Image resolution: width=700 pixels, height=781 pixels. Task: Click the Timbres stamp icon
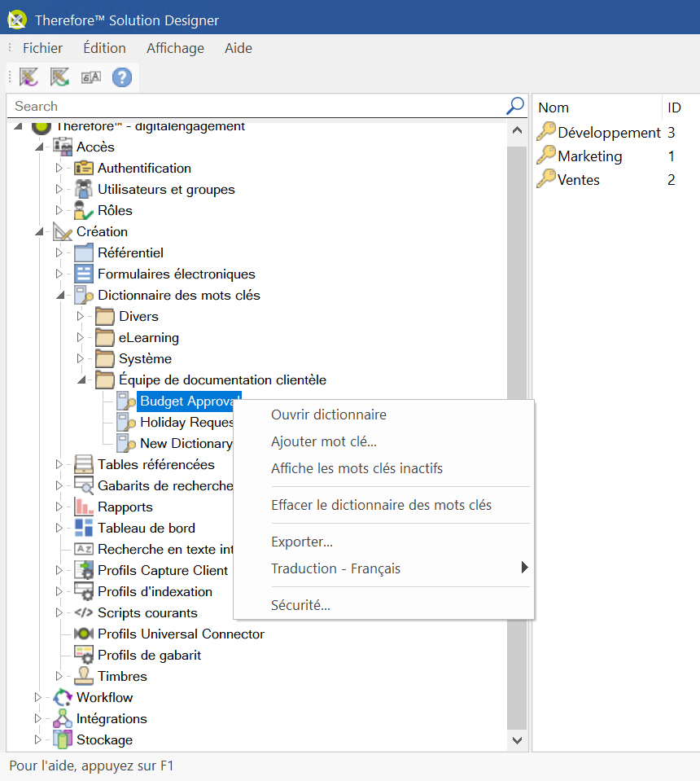84,676
